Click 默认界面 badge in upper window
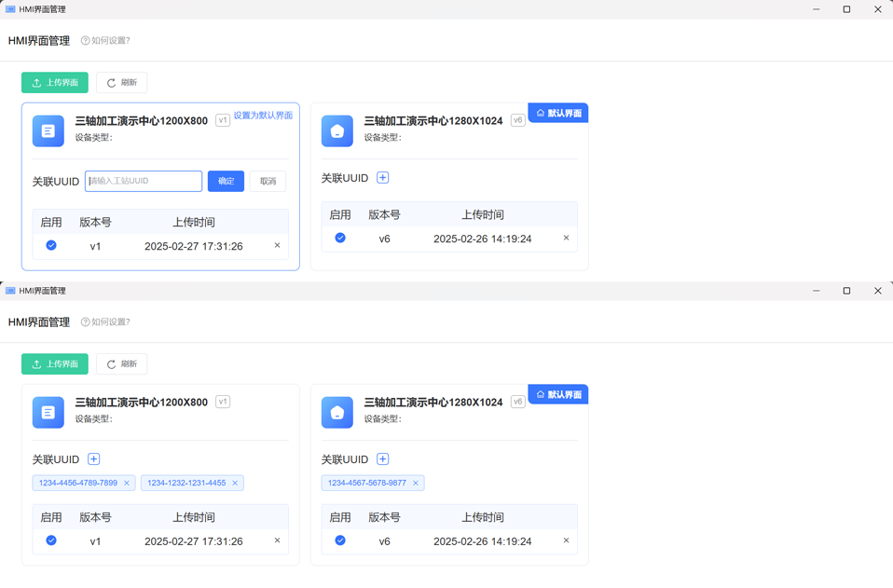The height and width of the screenshot is (588, 893). pyautogui.click(x=558, y=113)
